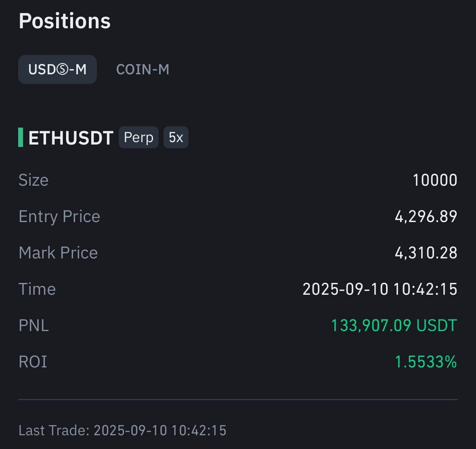The width and height of the screenshot is (476, 449).
Task: Click the Perp contract badge
Action: click(138, 137)
